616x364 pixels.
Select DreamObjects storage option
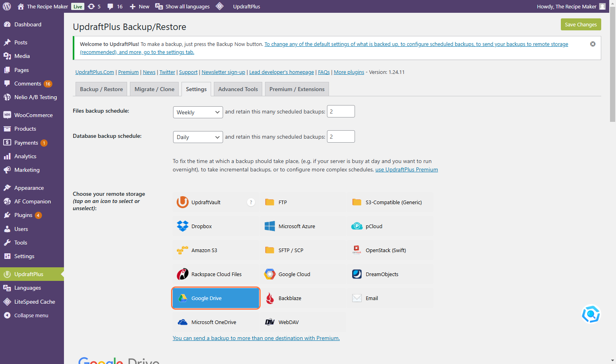click(x=390, y=274)
